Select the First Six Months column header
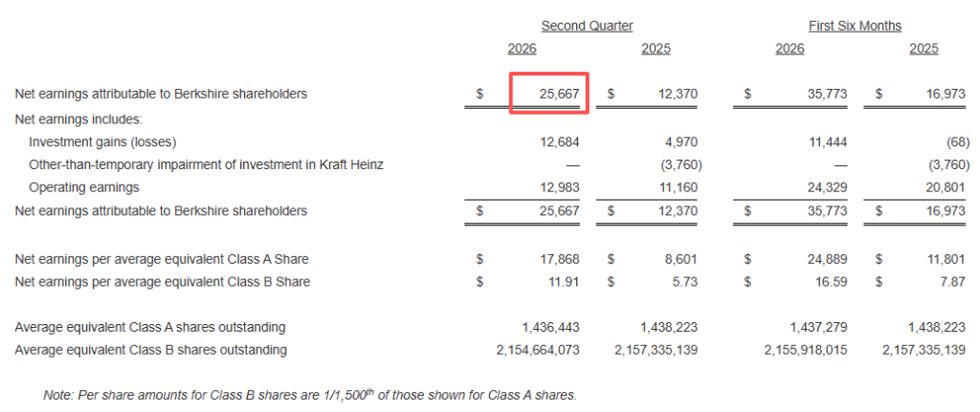Image resolution: width=980 pixels, height=412 pixels. (x=855, y=26)
